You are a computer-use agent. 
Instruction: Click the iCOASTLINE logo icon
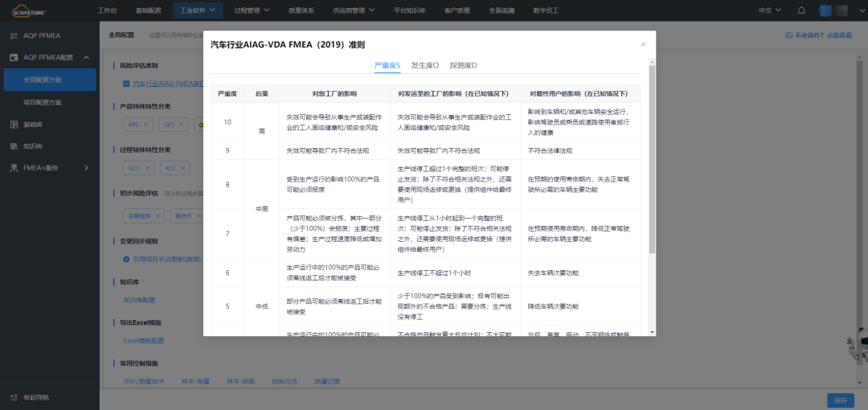pos(30,10)
